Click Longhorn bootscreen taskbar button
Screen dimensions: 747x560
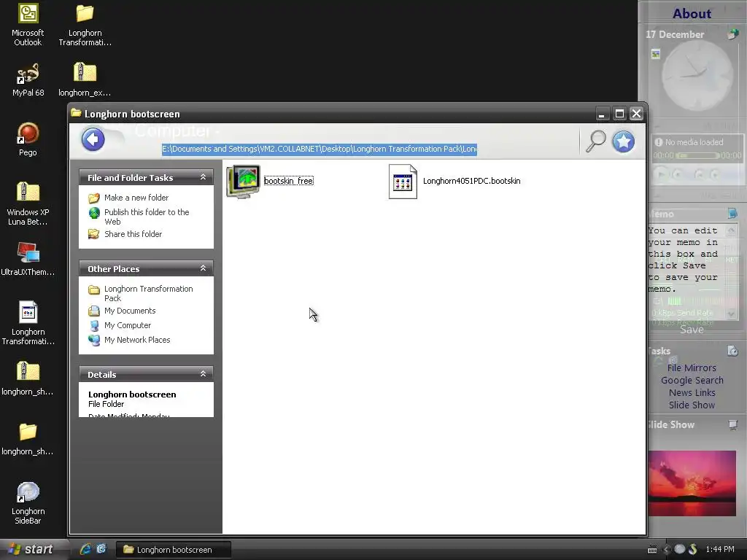click(174, 550)
